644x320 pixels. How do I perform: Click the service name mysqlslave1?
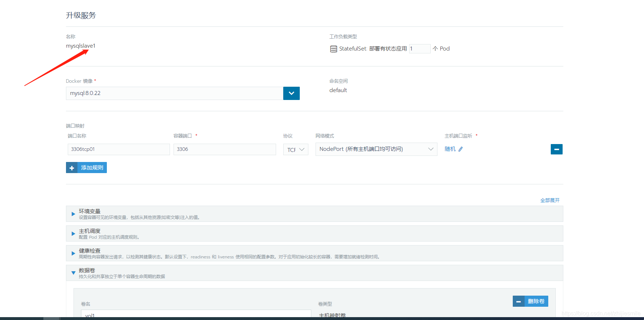[81, 46]
